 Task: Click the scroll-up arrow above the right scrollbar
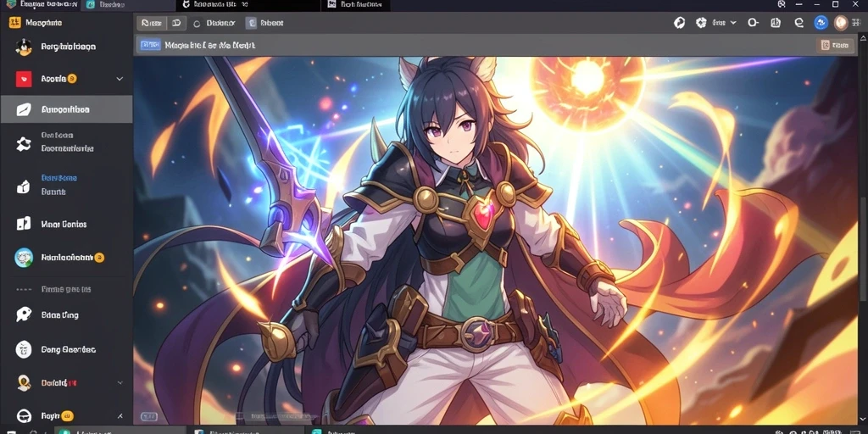[865, 37]
